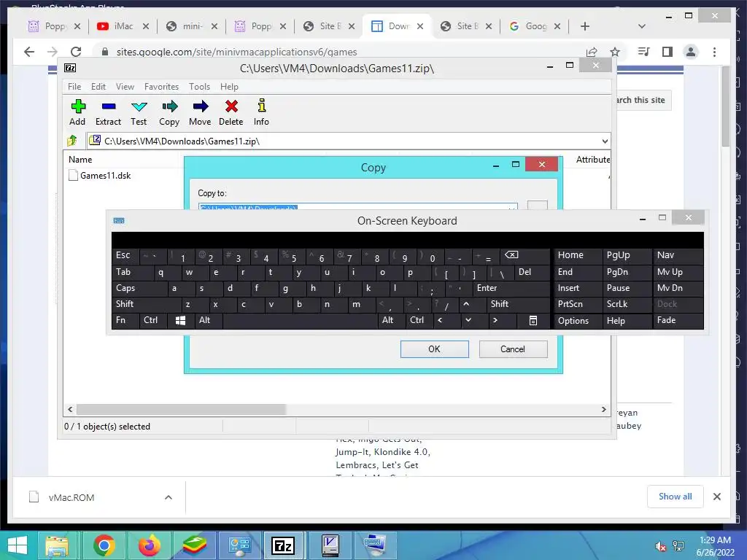Click the share page icon in Chrome
Screen dimensions: 747x560
point(591,52)
